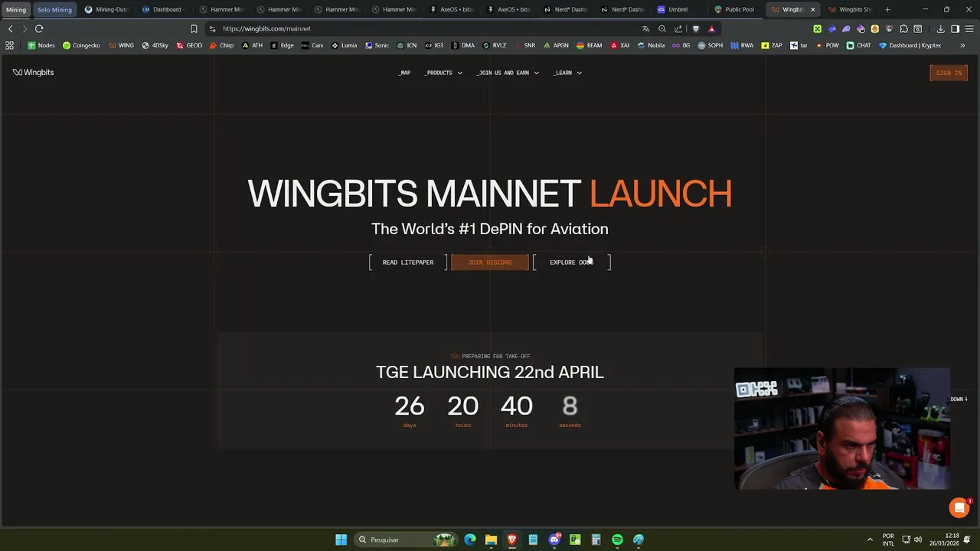Open the Brave Rewards triangle icon
Screen dimensions: 980x551
(711, 28)
